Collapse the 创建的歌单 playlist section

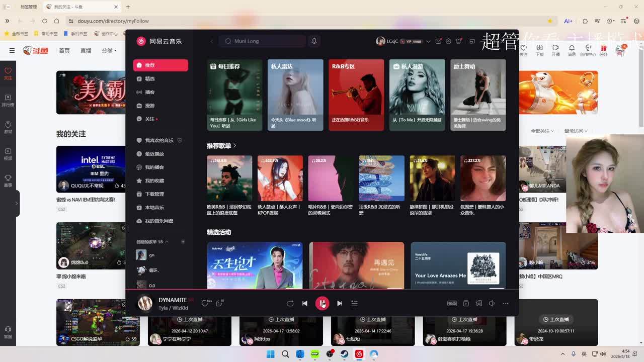click(x=167, y=242)
